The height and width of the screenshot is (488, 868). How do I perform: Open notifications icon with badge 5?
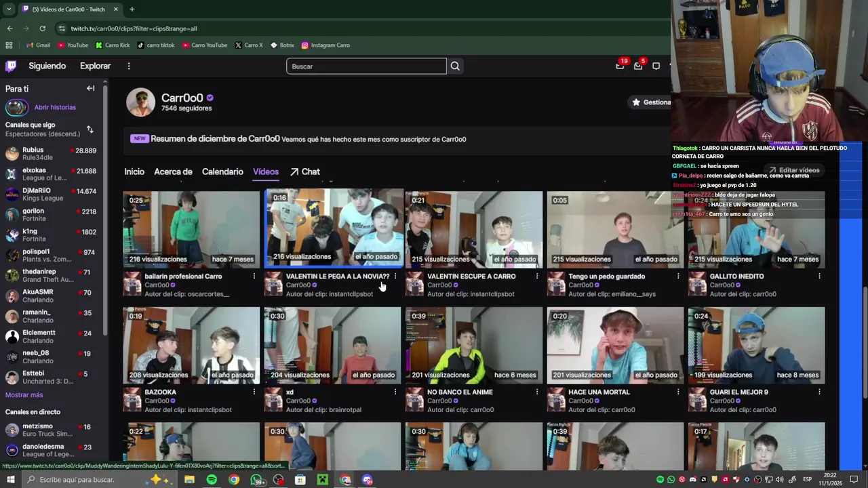638,66
